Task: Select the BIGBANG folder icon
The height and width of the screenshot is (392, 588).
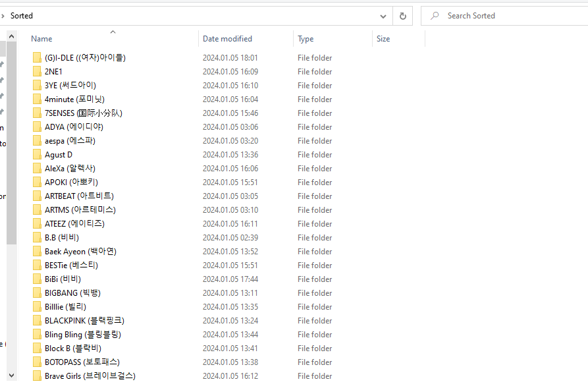Action: click(x=37, y=293)
